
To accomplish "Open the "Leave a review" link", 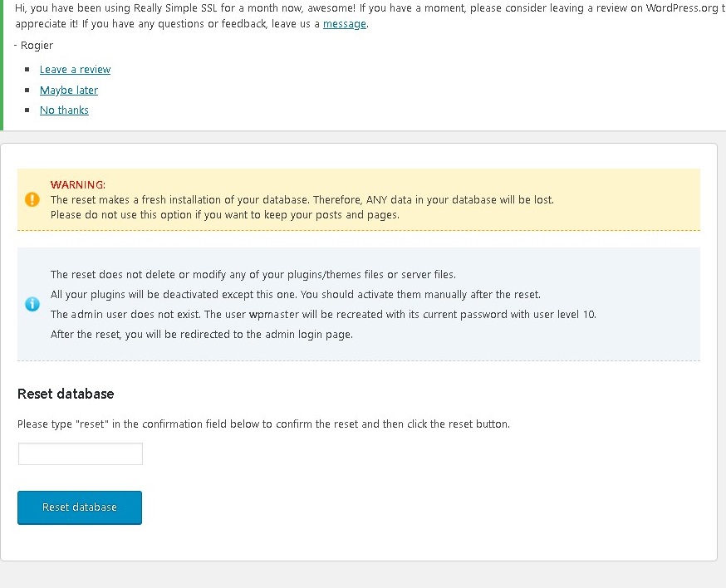I will 75,70.
